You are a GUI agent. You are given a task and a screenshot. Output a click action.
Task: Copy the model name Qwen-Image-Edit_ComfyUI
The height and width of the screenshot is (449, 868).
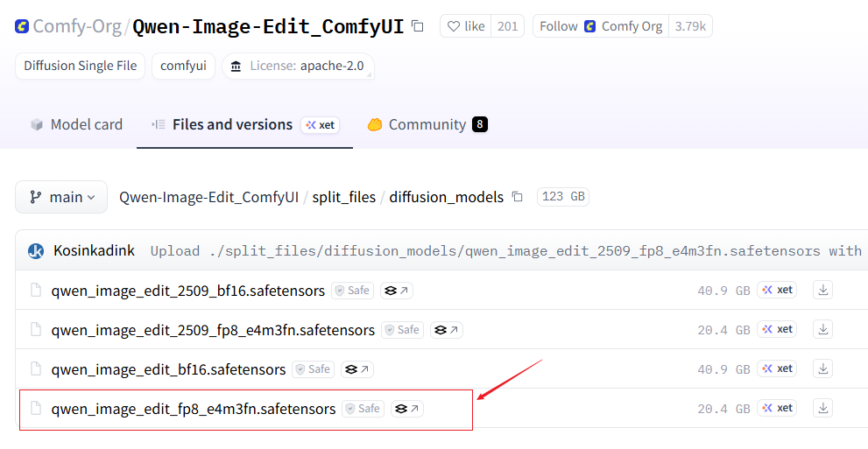[418, 26]
